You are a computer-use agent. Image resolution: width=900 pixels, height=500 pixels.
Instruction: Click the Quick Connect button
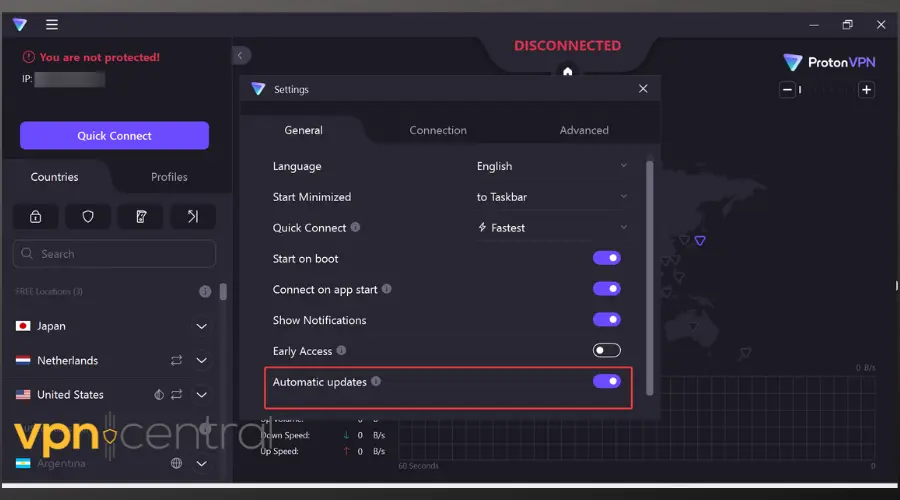coord(114,135)
